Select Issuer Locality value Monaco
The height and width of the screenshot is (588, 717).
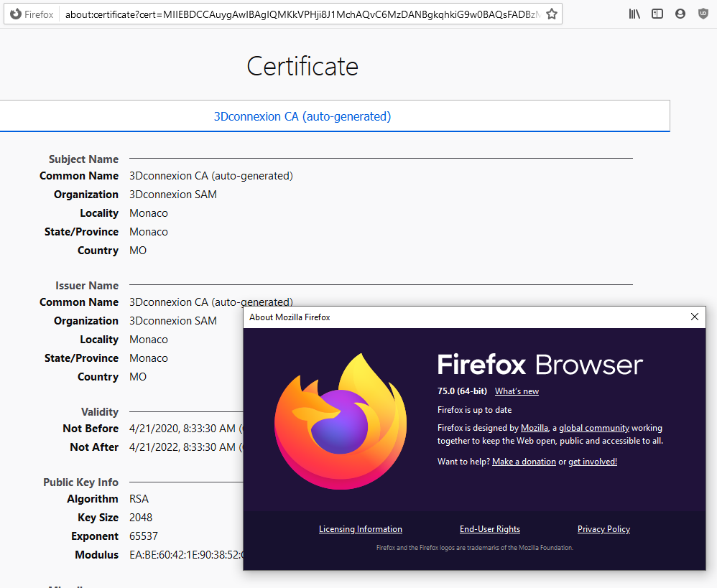pyautogui.click(x=149, y=340)
